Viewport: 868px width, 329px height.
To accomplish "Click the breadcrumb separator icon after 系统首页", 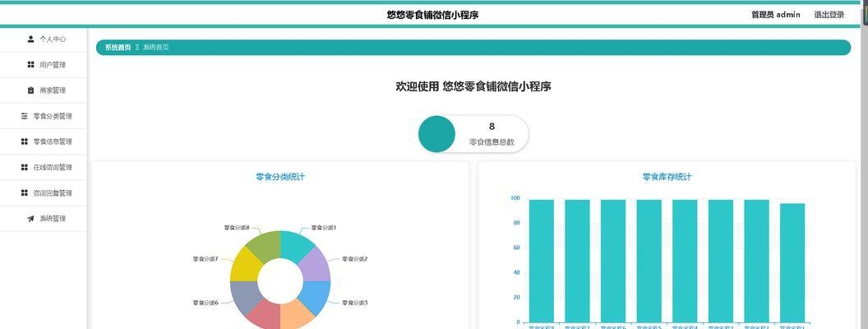I will pos(137,48).
